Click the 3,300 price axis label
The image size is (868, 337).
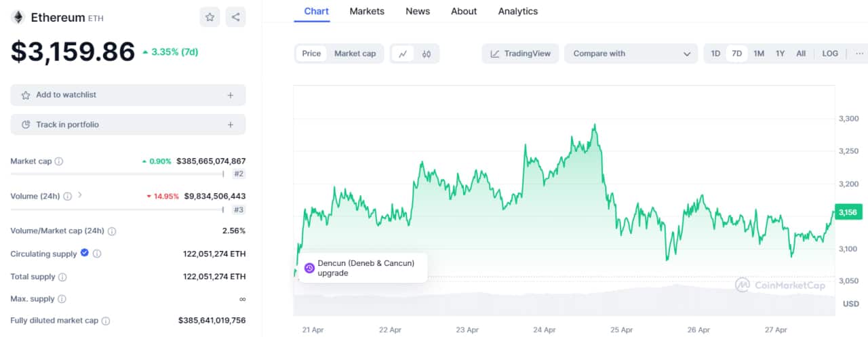848,119
